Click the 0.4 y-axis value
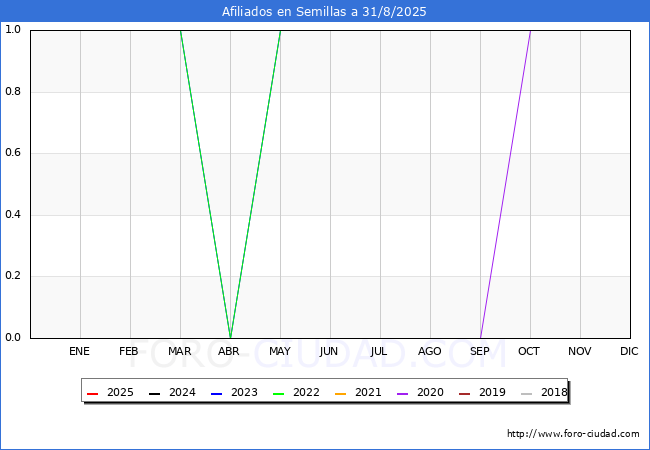Screen dimensions: 650x450 [13, 214]
